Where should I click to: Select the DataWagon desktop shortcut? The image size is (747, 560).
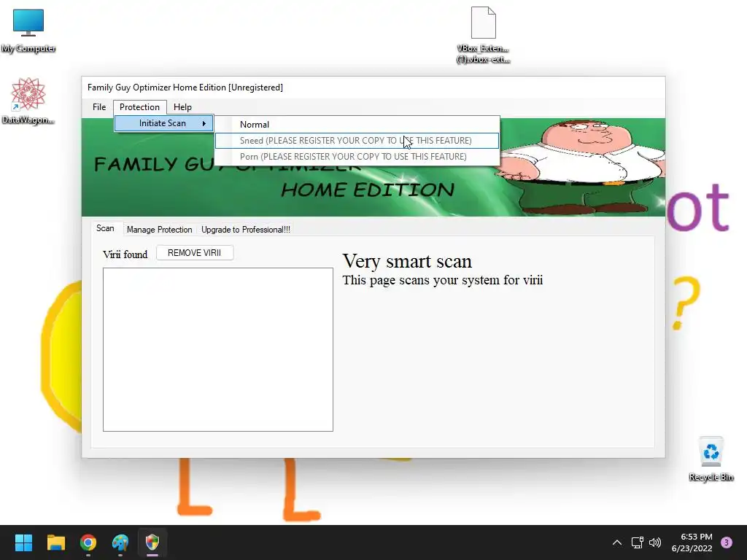tap(28, 101)
